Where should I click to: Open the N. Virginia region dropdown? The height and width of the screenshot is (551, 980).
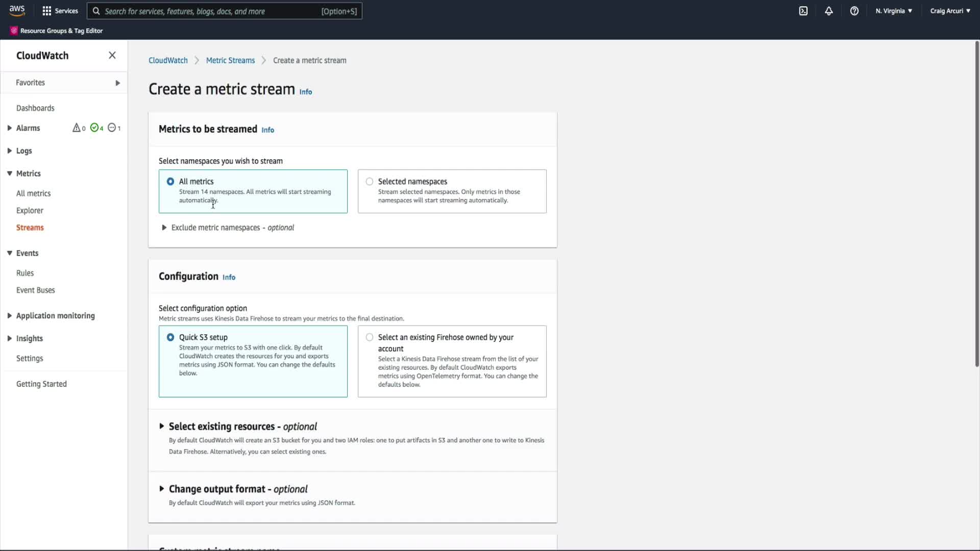pyautogui.click(x=893, y=11)
